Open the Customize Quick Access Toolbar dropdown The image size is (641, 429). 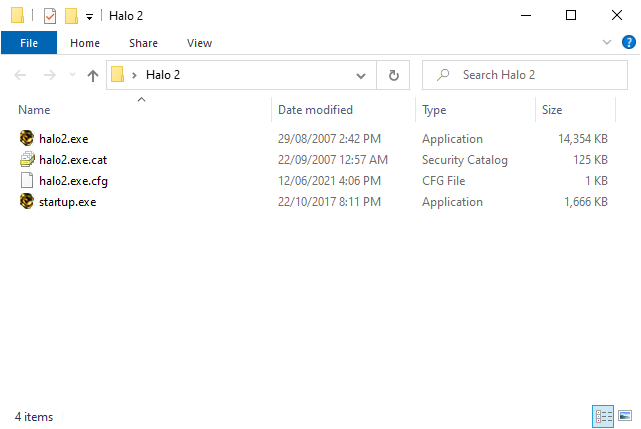pyautogui.click(x=89, y=17)
